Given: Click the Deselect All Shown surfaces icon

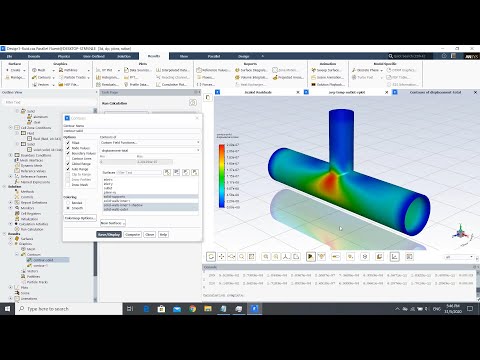Looking at the screenshot, I should 195,172.
